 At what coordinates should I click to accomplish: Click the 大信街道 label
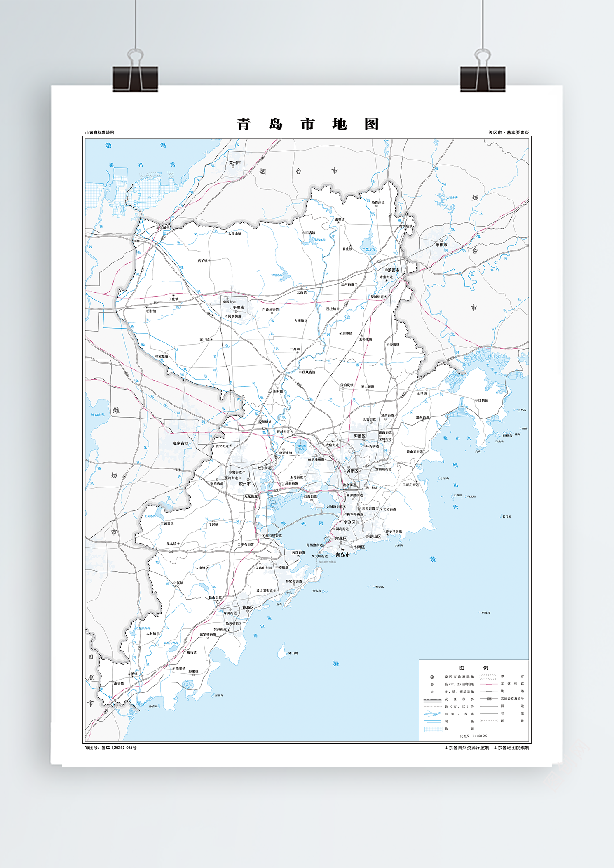332,445
